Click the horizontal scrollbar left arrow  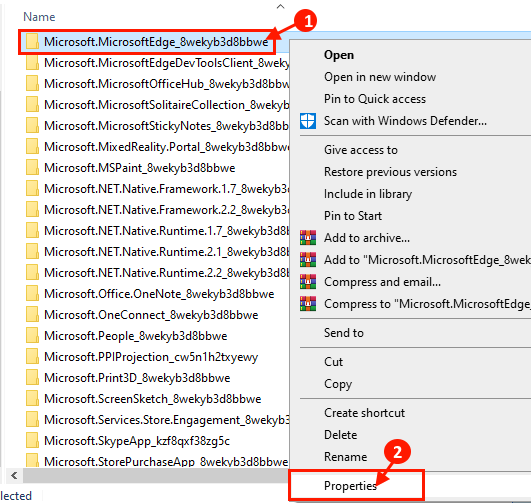14,476
